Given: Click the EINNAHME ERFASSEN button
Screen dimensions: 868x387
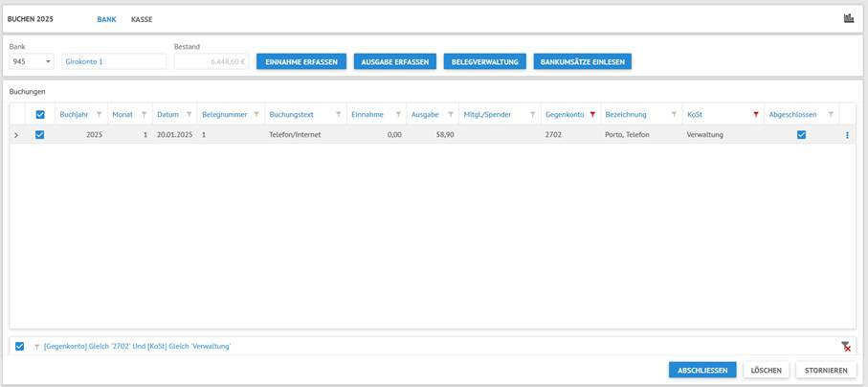Looking at the screenshot, I should coord(300,62).
